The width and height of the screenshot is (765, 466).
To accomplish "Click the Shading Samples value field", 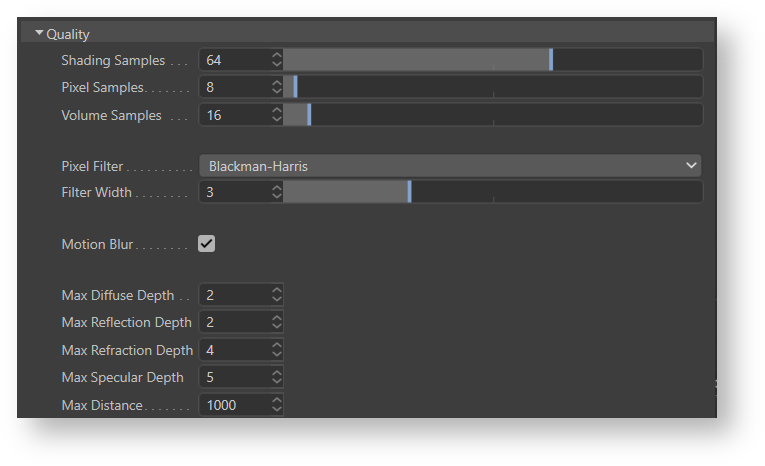I will (235, 60).
